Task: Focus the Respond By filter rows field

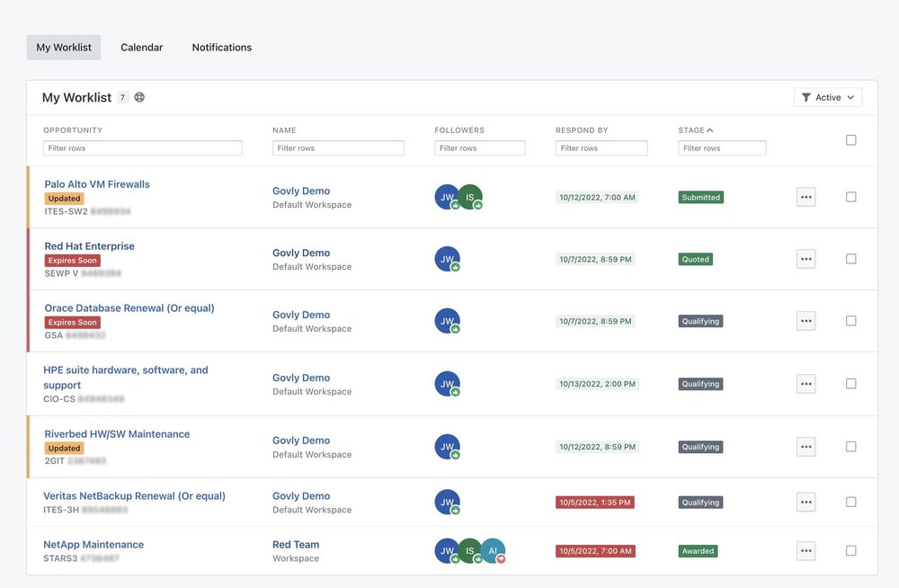Action: (601, 148)
